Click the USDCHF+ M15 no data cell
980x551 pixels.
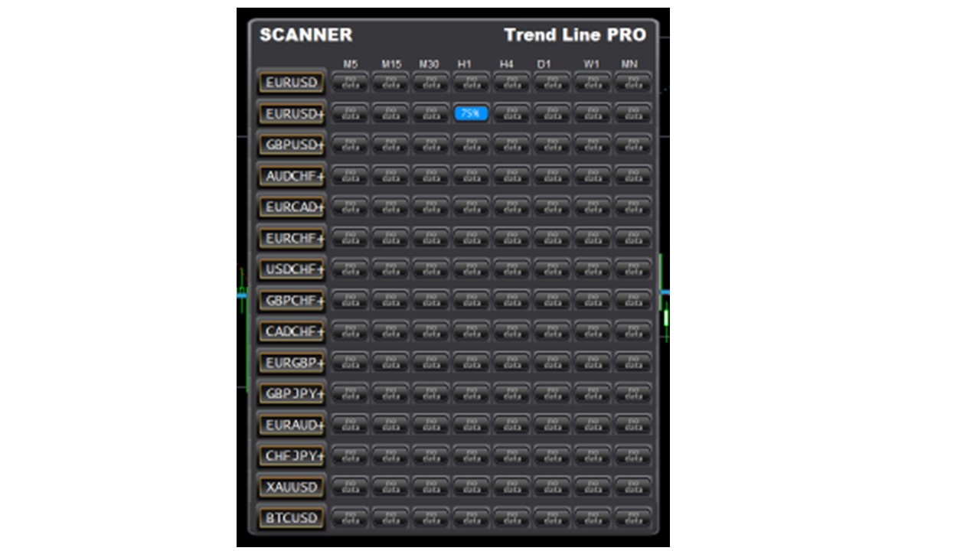tap(390, 269)
